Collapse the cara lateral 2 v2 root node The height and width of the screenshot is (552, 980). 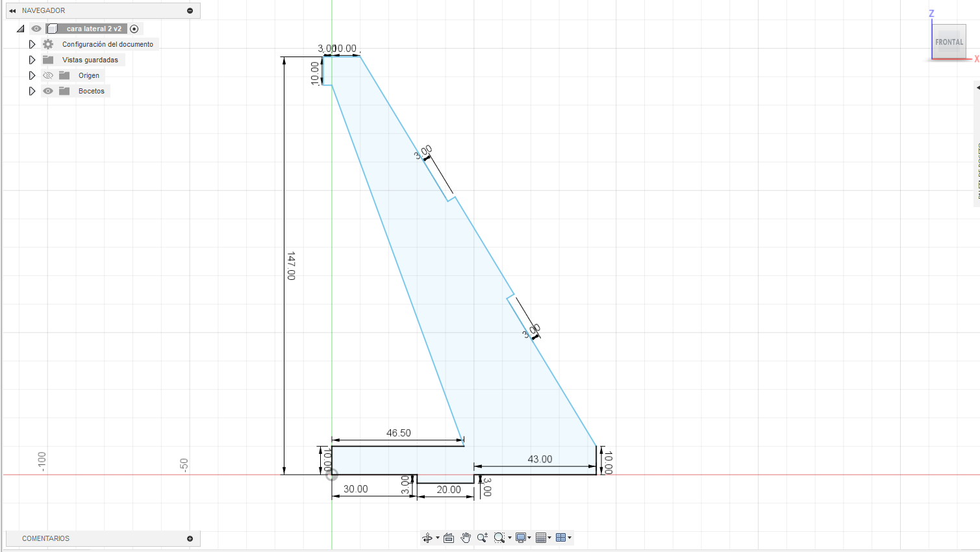pyautogui.click(x=21, y=29)
